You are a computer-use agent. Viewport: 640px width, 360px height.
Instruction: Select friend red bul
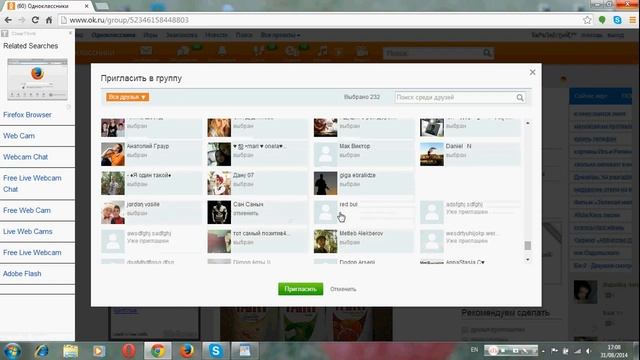tap(364, 212)
